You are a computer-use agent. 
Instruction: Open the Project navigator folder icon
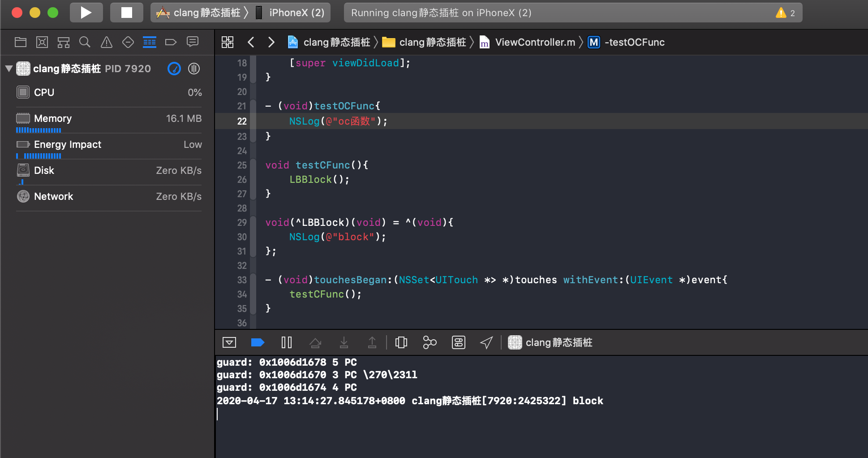coord(21,42)
